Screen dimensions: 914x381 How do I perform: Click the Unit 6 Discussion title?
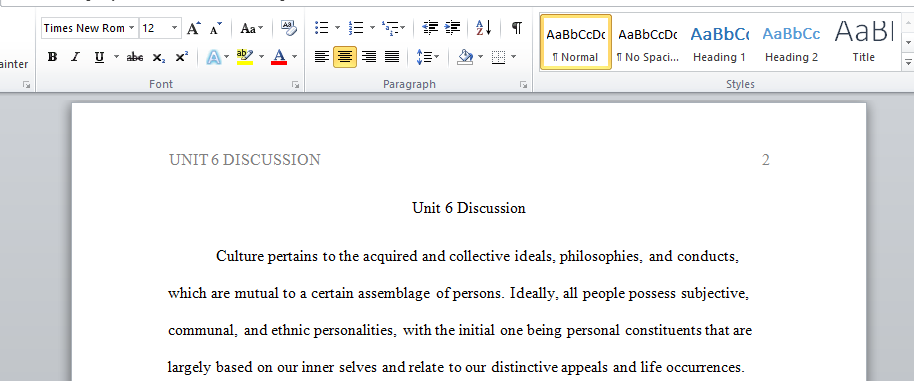click(469, 208)
